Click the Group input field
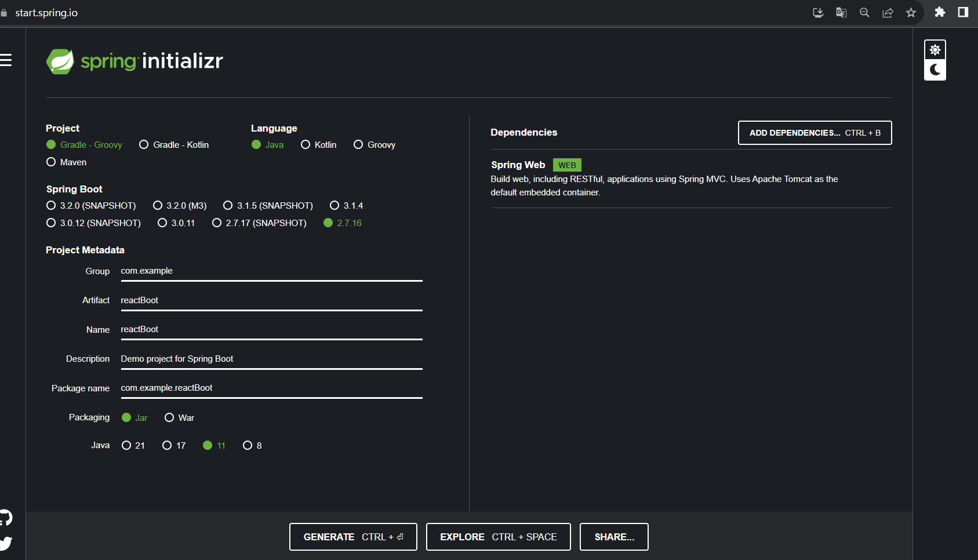This screenshot has height=560, width=978. pyautogui.click(x=271, y=271)
